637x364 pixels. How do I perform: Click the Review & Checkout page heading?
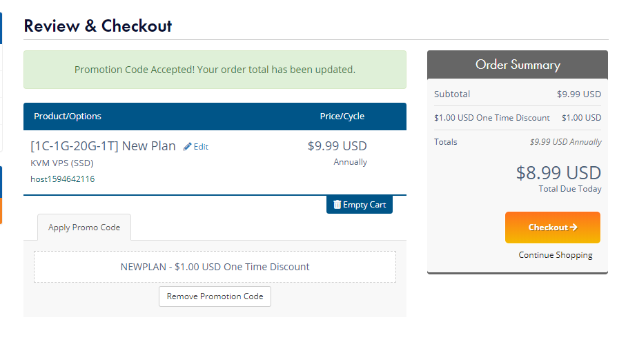point(98,26)
